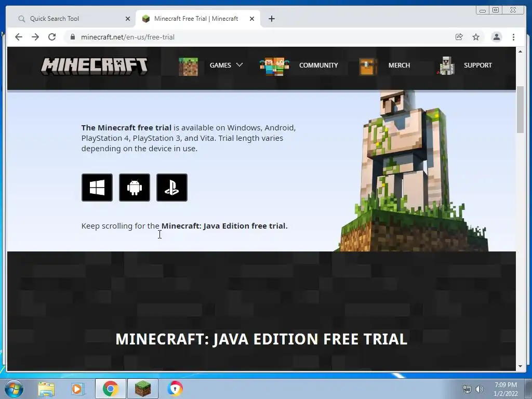Go back with the browser back arrow
Image resolution: width=532 pixels, height=399 pixels.
(19, 37)
